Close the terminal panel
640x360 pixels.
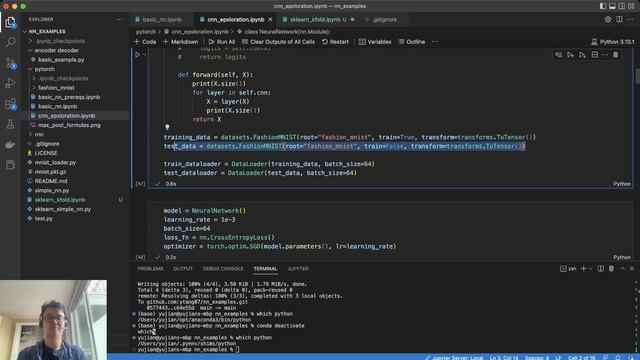click(632, 269)
